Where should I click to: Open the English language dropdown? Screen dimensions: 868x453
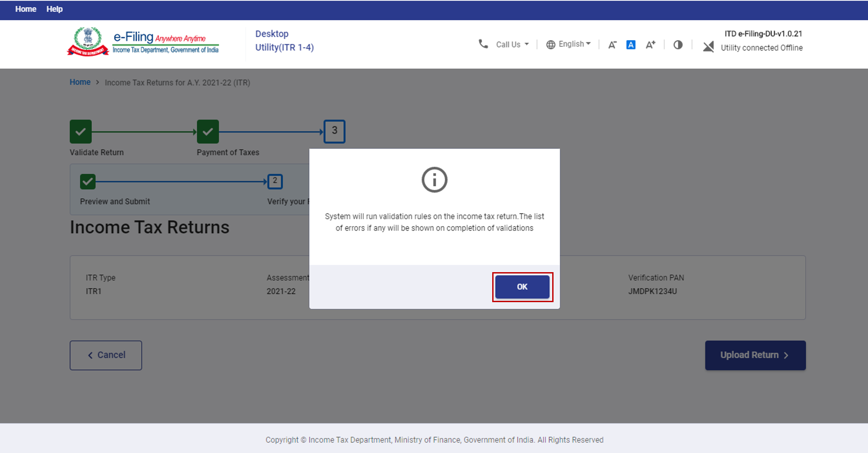574,44
